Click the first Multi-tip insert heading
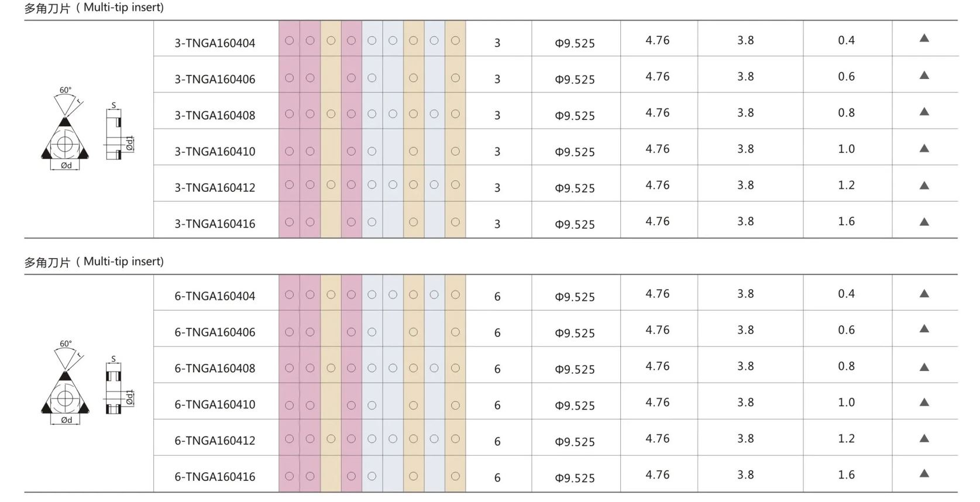Viewport: 980px width, 502px height. 94,8
